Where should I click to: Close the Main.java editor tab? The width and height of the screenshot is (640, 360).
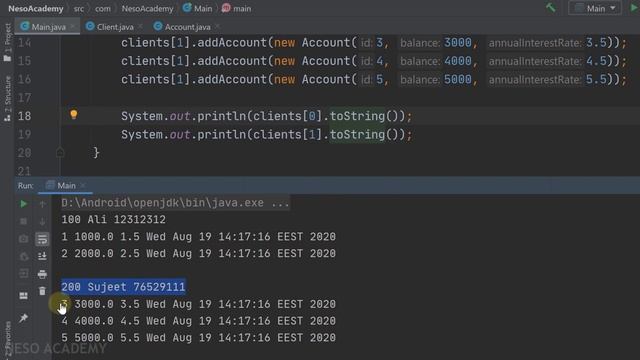tap(73, 27)
